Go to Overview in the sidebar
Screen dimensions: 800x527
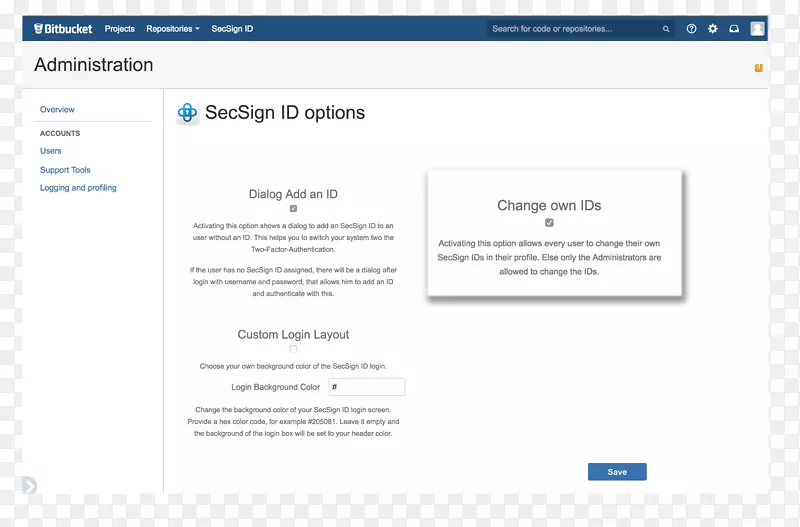pos(57,109)
